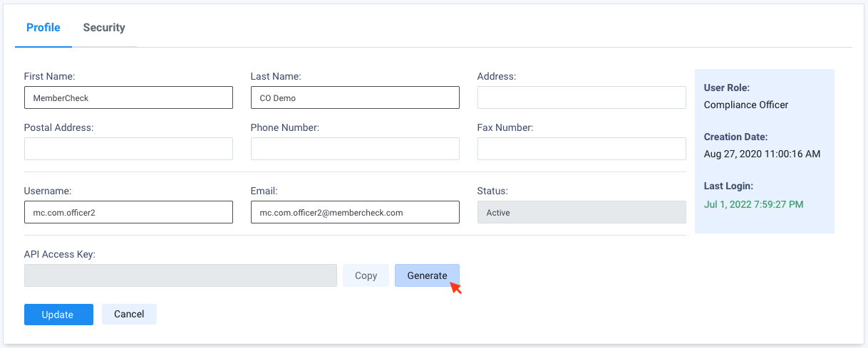The height and width of the screenshot is (348, 868).
Task: Click the Generate API key button
Action: 427,275
